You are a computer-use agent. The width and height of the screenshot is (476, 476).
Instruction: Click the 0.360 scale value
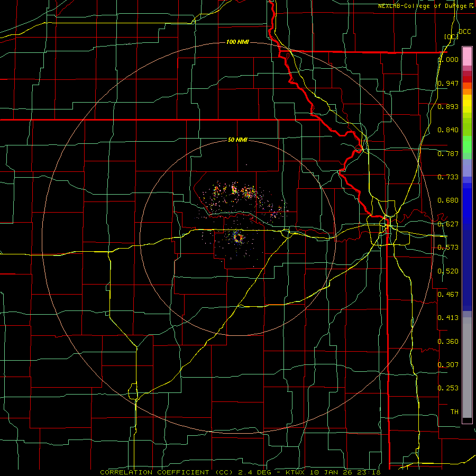(x=448, y=342)
